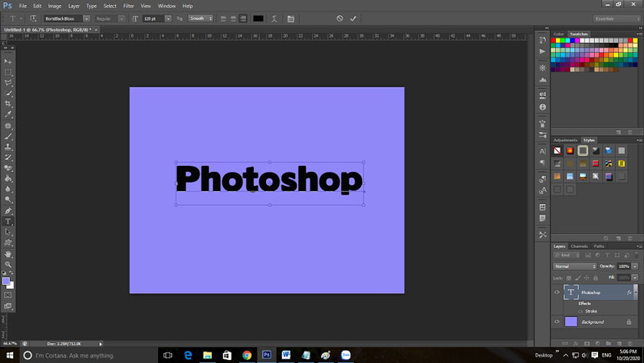Open the Image menu
Screen dimensions: 644x363
point(54,5)
